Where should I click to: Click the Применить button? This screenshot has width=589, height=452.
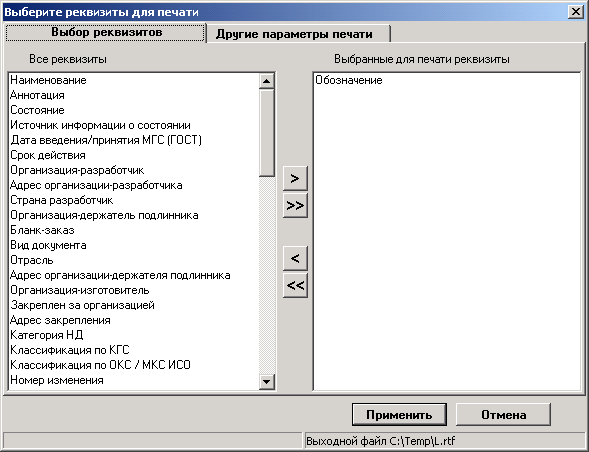click(399, 414)
